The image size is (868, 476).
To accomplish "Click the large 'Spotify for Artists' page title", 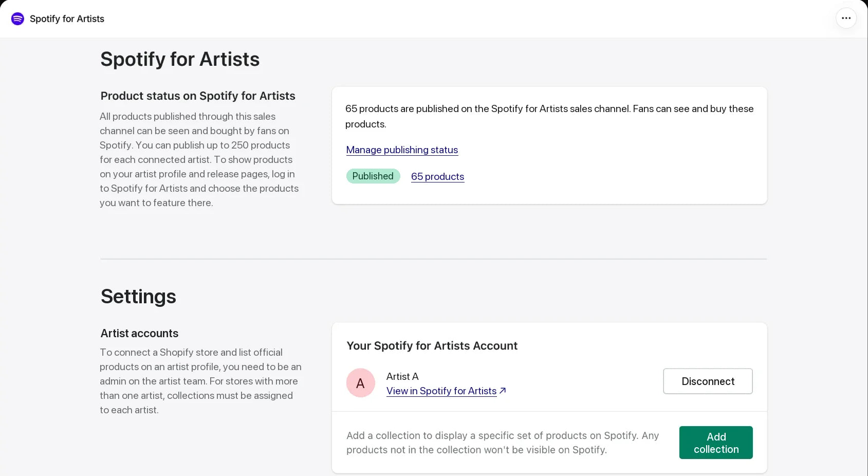I will [x=180, y=60].
